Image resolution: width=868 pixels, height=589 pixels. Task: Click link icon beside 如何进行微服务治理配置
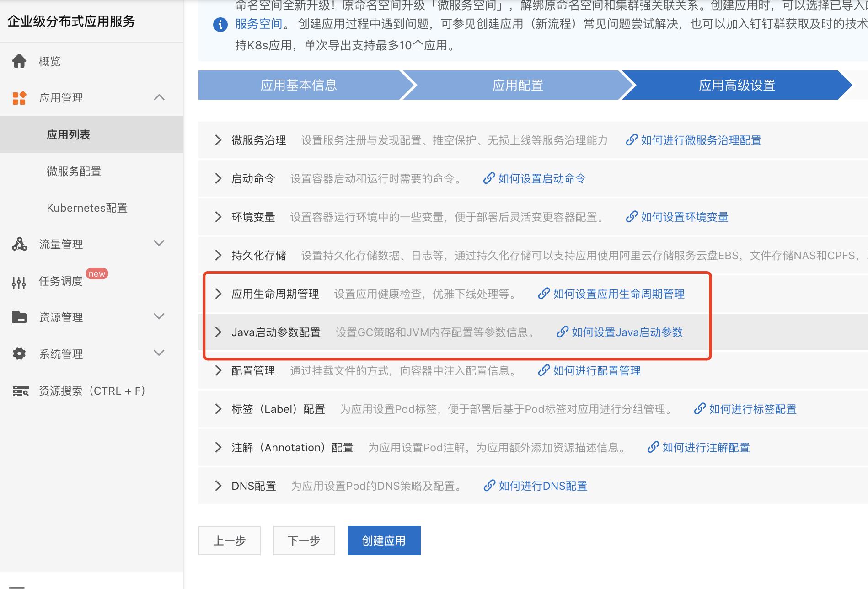click(x=632, y=140)
